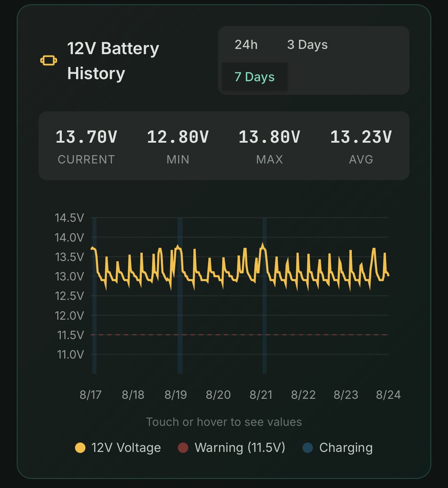448x488 pixels.
Task: Click the 12V Battery History title
Action: pos(113,61)
